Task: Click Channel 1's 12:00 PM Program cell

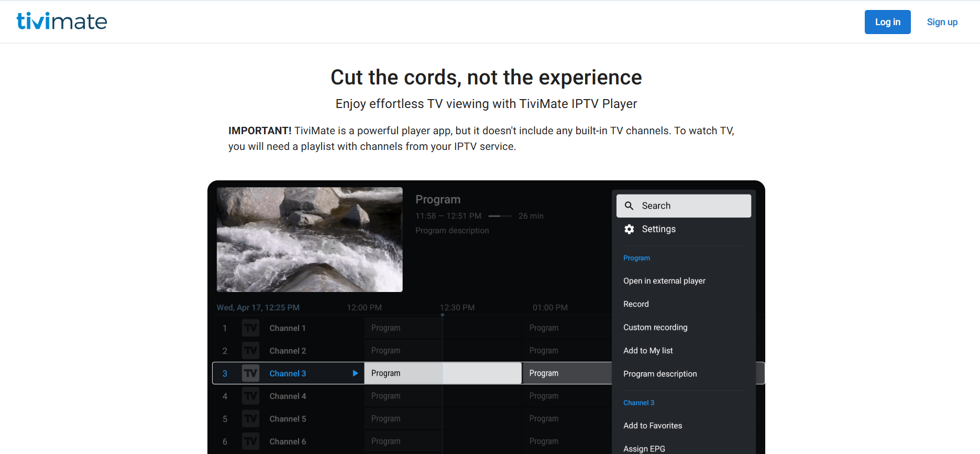Action: (x=403, y=328)
